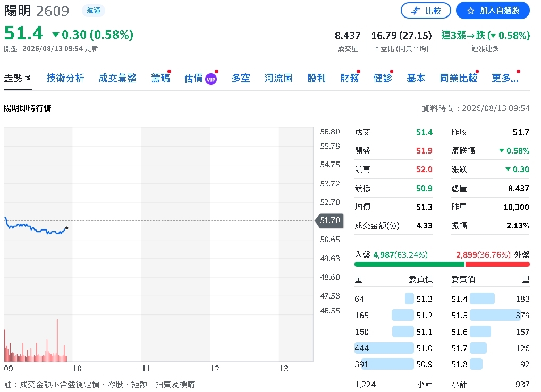Click the star icon in 加入自選股

(x=471, y=11)
